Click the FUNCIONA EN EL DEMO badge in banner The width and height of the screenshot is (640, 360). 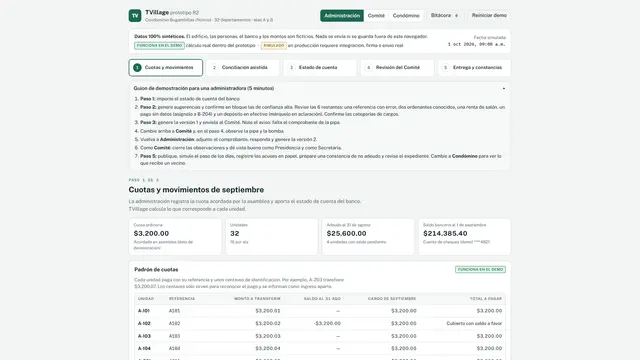[x=159, y=46]
